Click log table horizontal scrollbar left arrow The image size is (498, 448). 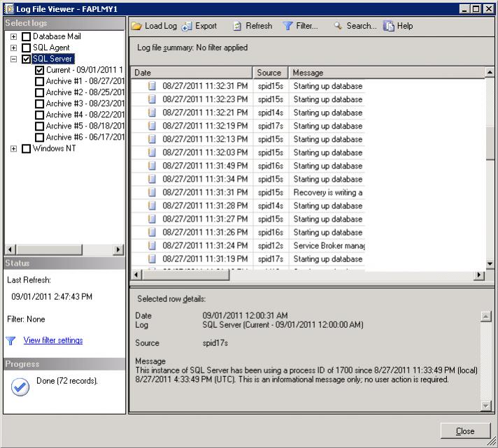pos(136,275)
